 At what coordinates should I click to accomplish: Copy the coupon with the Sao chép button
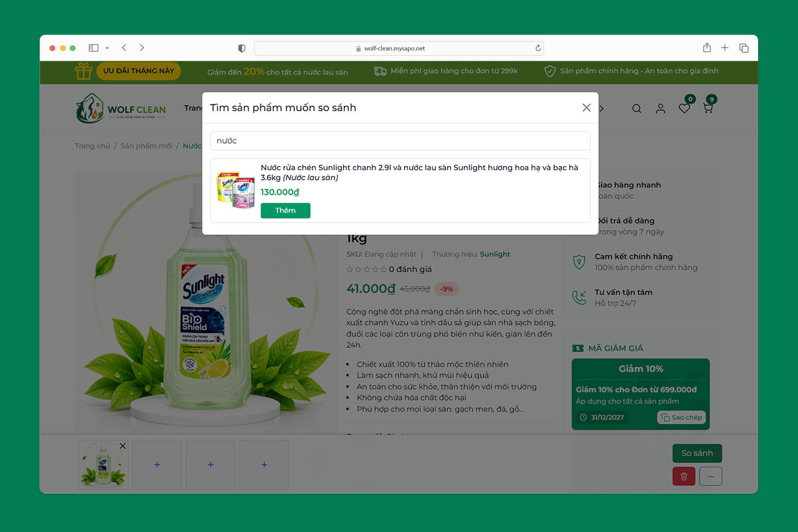[x=681, y=418]
